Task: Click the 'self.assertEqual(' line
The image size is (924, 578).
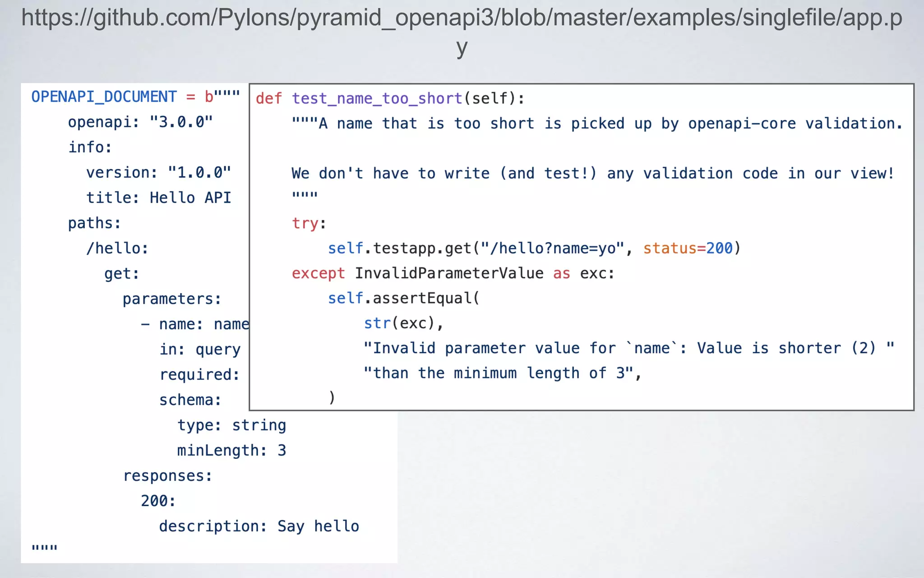Action: point(404,298)
